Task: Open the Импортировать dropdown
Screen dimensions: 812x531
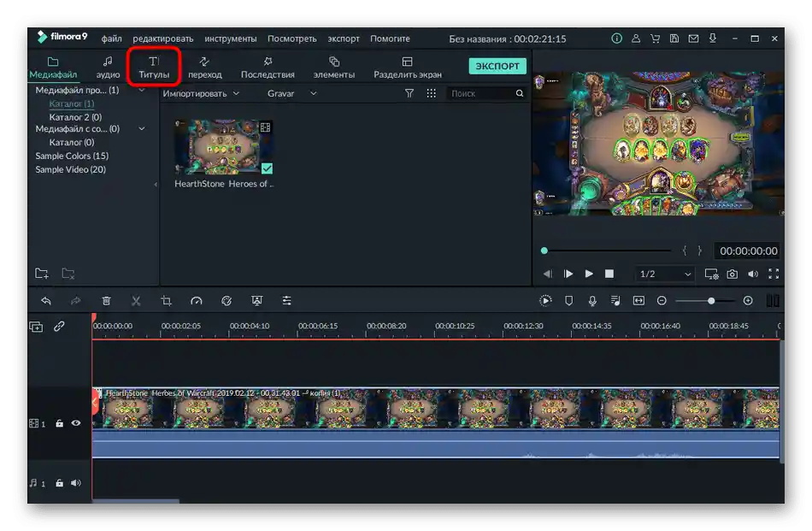Action: point(201,93)
